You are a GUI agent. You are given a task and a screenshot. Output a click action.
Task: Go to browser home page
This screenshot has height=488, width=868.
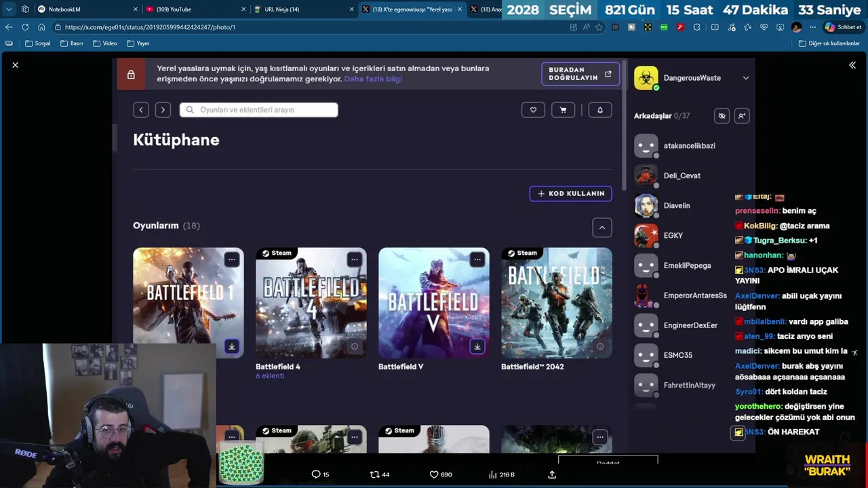pos(41,27)
